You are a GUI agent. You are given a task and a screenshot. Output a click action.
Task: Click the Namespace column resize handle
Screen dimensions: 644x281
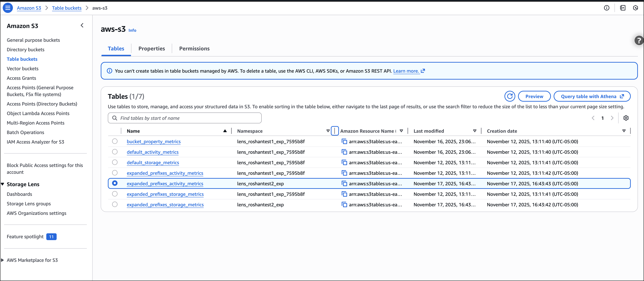tap(335, 131)
